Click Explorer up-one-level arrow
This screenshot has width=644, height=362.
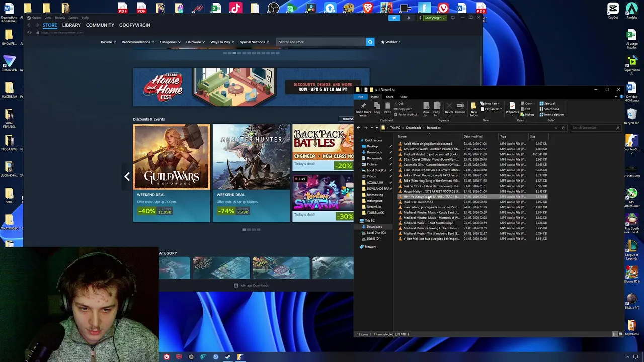click(376, 128)
